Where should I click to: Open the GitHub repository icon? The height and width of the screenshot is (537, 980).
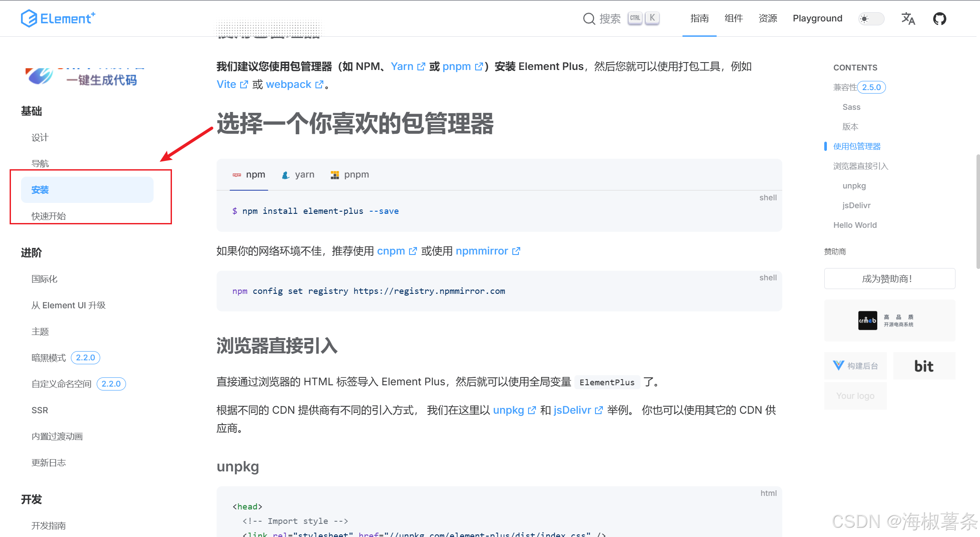pyautogui.click(x=939, y=18)
